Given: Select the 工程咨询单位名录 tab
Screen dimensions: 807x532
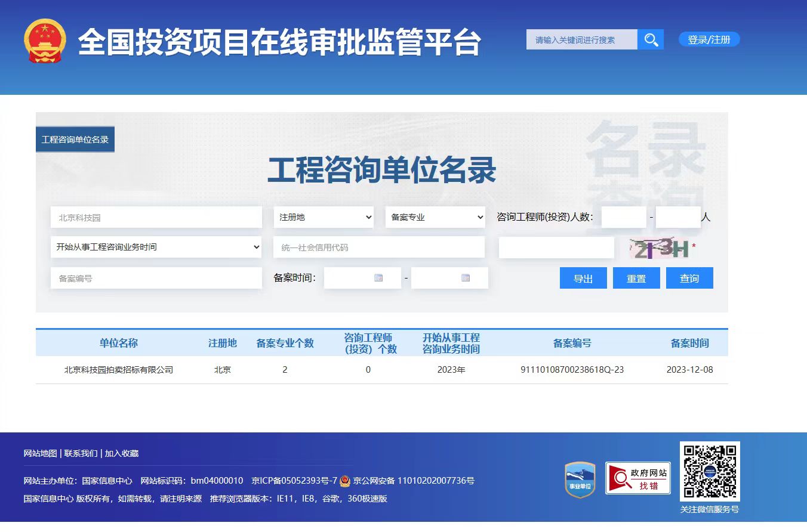Looking at the screenshot, I should coord(75,140).
